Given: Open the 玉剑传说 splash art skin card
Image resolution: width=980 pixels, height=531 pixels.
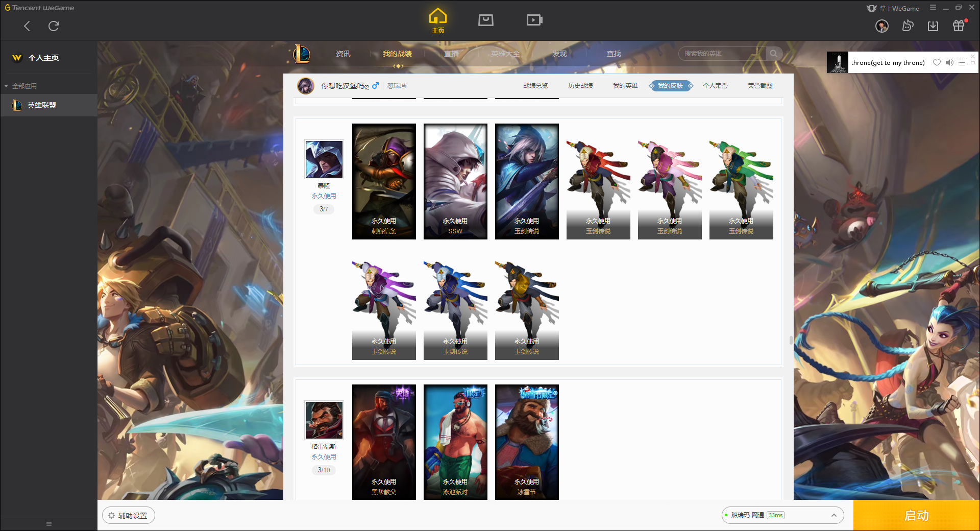Looking at the screenshot, I should click(527, 181).
